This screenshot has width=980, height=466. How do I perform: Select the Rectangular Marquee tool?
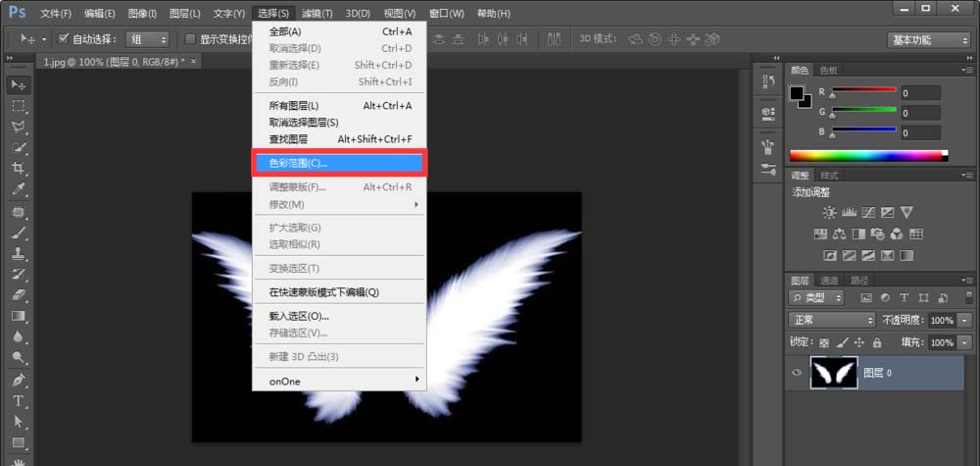point(19,106)
